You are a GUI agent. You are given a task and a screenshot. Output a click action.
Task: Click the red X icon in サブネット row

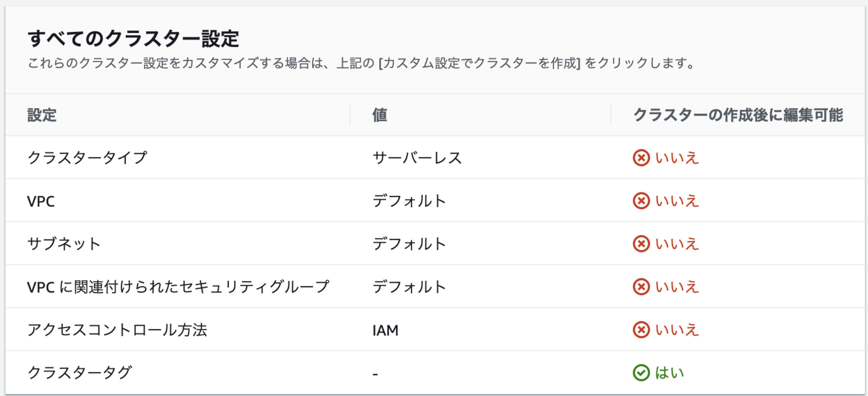pyautogui.click(x=641, y=244)
